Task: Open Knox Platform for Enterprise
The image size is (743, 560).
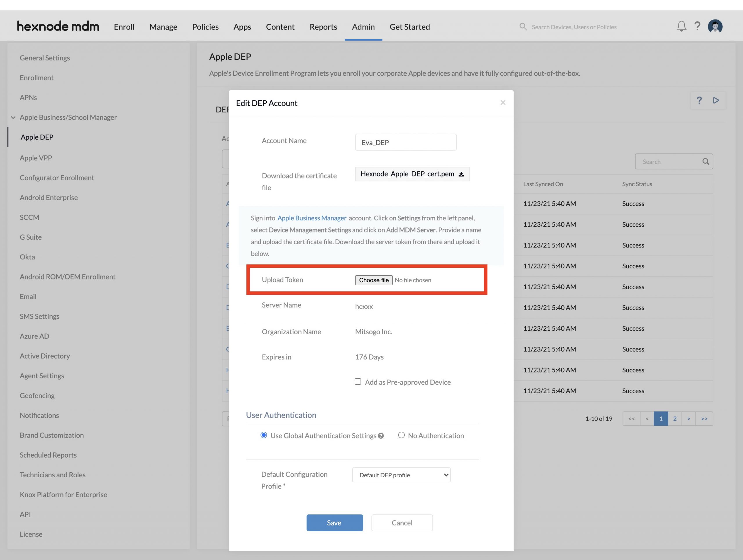Action: (63, 494)
